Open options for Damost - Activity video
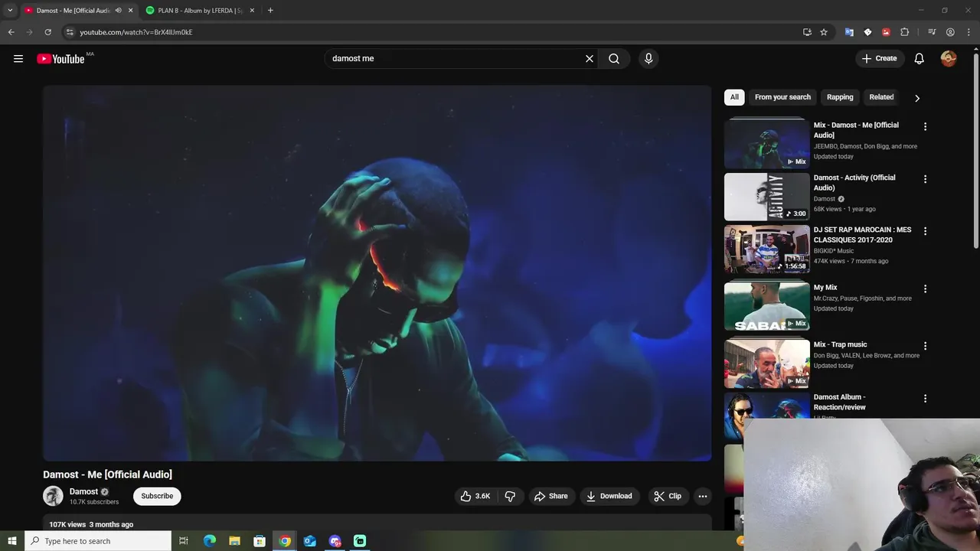This screenshot has width=980, height=551. point(925,179)
